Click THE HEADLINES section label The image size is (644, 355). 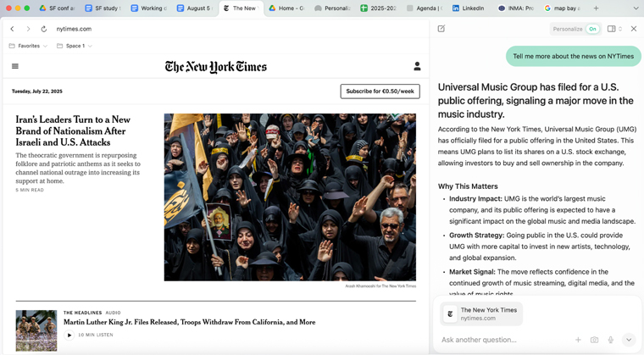[82, 313]
